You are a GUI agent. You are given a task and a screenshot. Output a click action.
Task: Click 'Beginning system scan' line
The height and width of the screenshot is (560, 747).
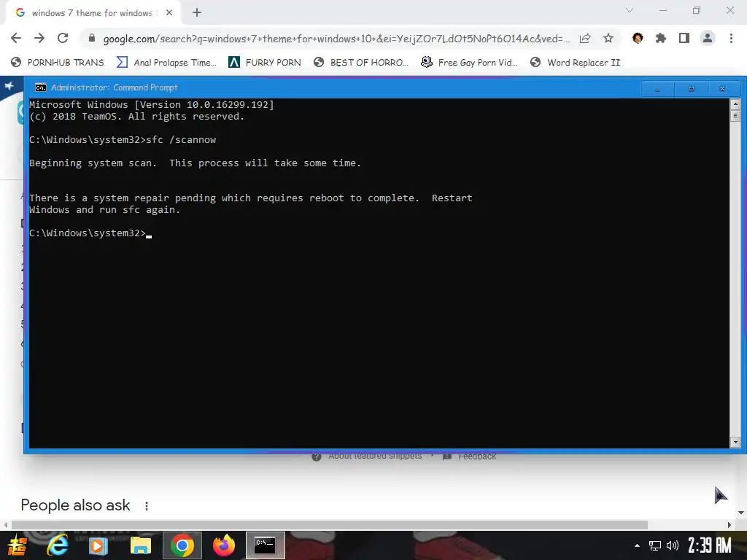195,163
